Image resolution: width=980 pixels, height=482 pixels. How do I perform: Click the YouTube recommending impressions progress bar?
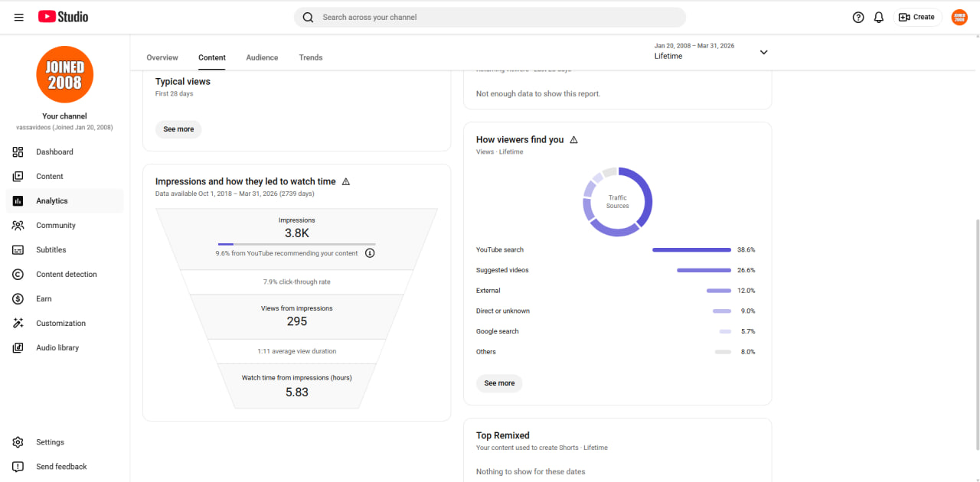tap(297, 244)
